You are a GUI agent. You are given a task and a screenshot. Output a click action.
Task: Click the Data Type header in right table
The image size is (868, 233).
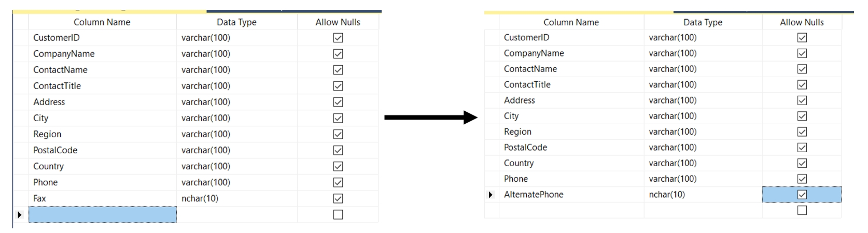point(703,22)
